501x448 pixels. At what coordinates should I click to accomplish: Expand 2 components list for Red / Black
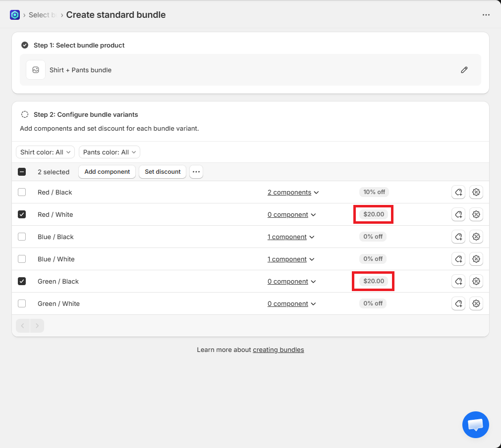(293, 192)
